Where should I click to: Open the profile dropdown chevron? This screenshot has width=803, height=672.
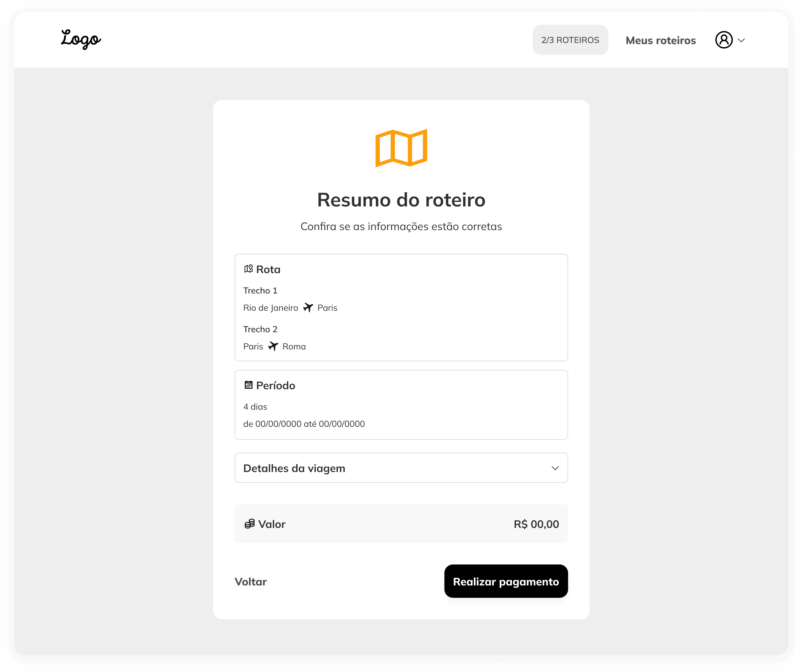click(x=741, y=40)
